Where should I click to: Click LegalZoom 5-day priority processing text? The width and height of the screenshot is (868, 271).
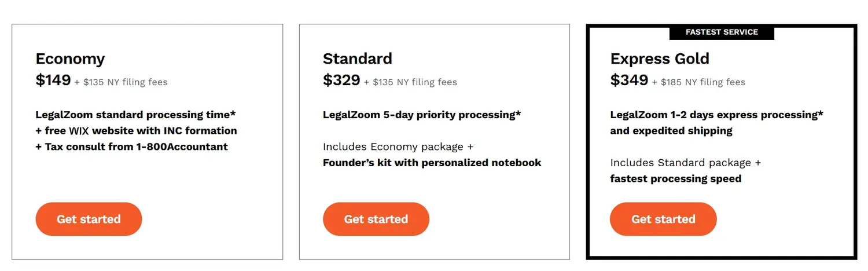(422, 115)
